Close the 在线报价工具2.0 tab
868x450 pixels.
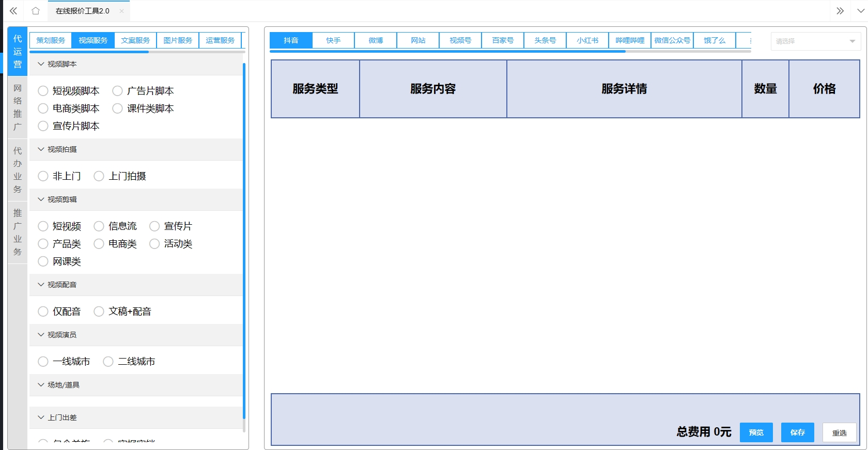click(x=121, y=11)
